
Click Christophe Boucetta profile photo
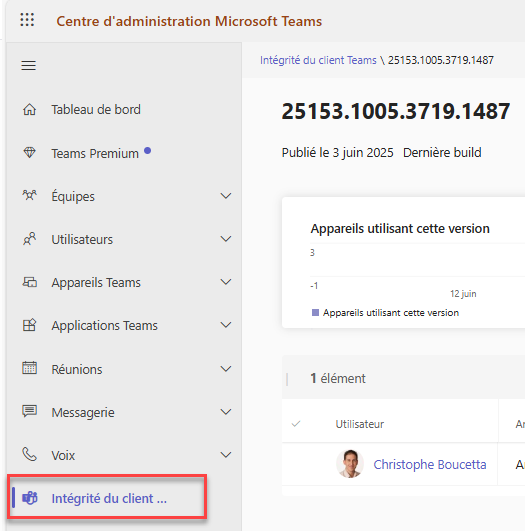(350, 464)
